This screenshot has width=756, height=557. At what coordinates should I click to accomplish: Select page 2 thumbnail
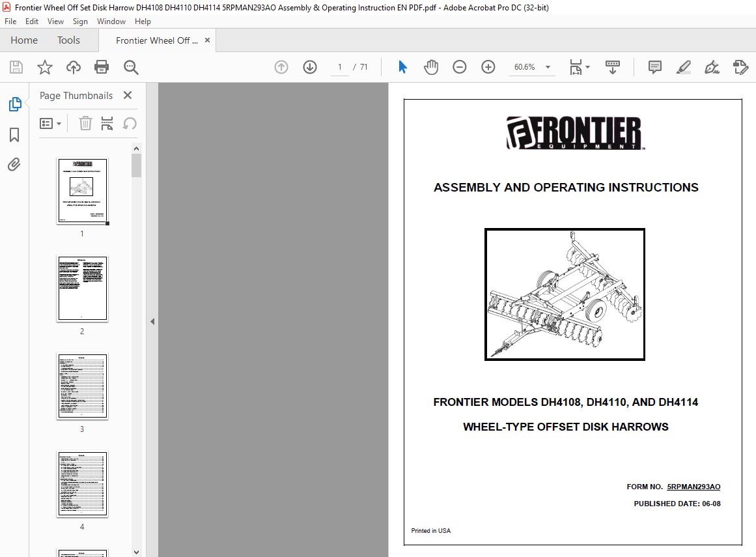click(x=83, y=289)
